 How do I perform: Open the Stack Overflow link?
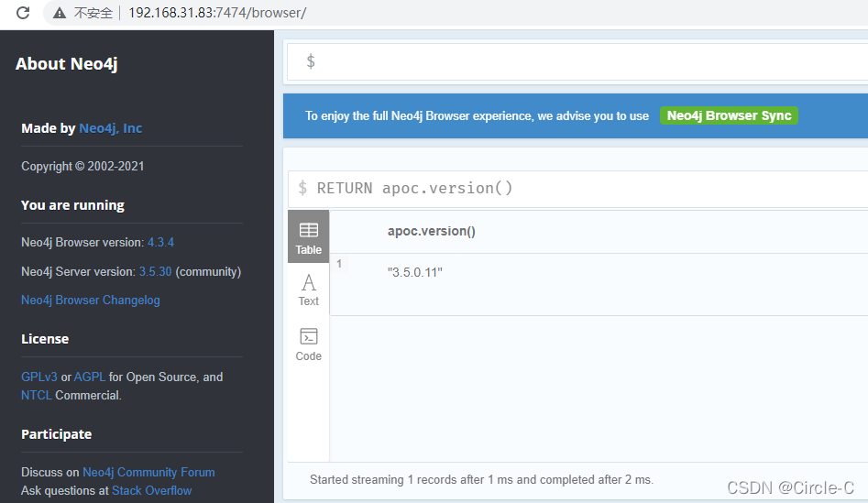click(x=151, y=490)
